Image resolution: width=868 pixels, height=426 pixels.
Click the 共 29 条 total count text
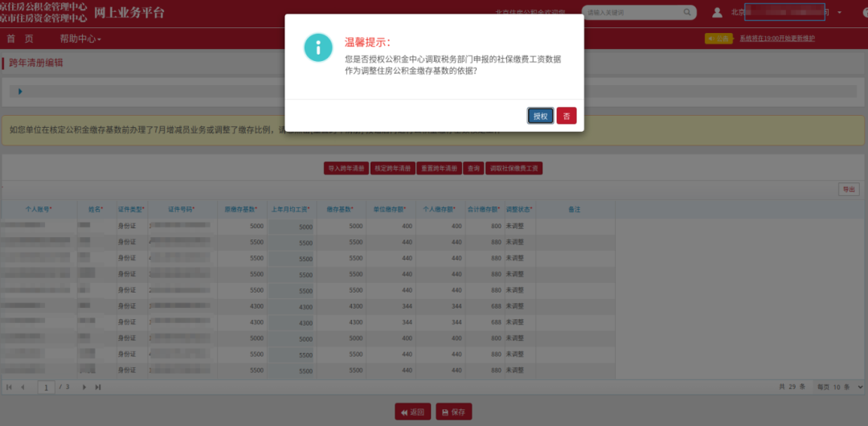[x=792, y=387]
